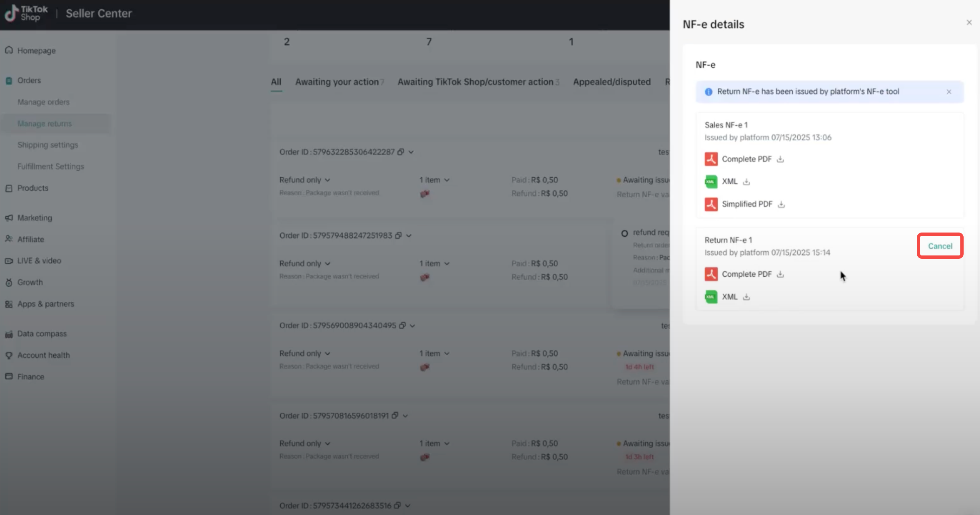Open Affiliate section

[x=30, y=239]
